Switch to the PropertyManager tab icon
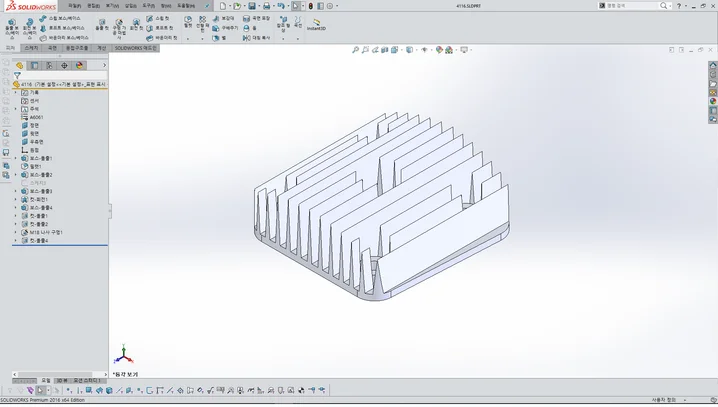This screenshot has width=718, height=407. 34,65
